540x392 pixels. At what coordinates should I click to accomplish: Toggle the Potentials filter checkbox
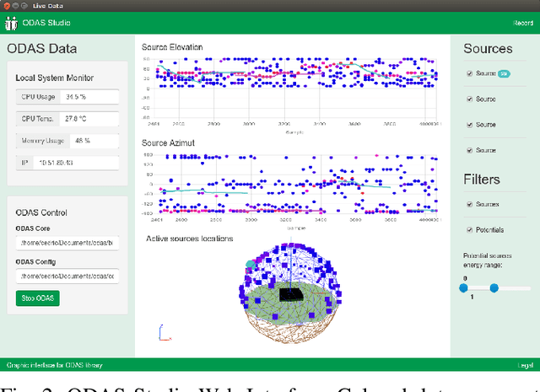(470, 228)
